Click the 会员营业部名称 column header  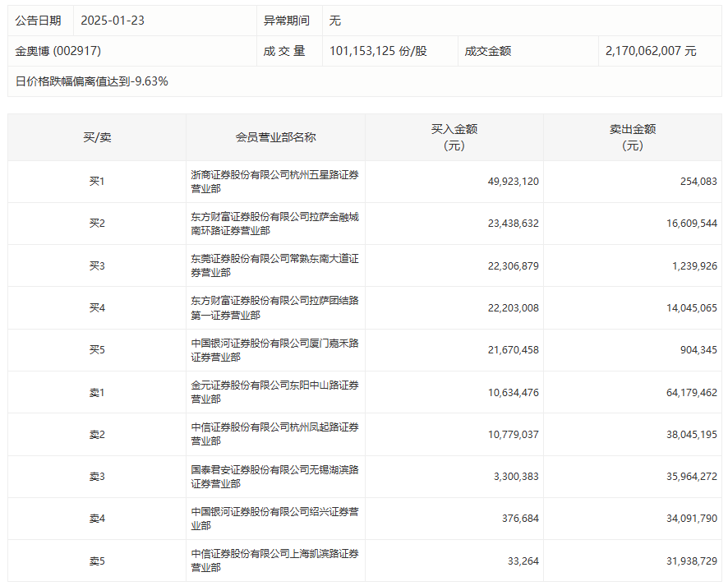coord(276,137)
